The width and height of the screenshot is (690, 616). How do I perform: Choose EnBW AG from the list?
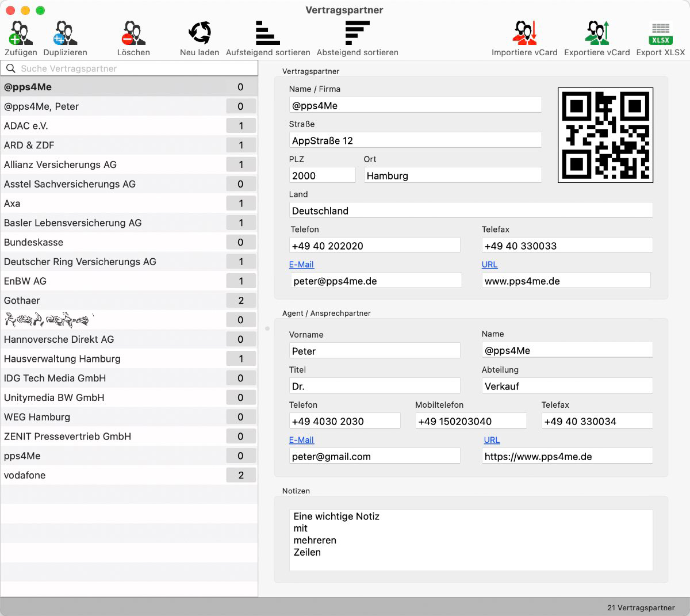click(x=129, y=281)
